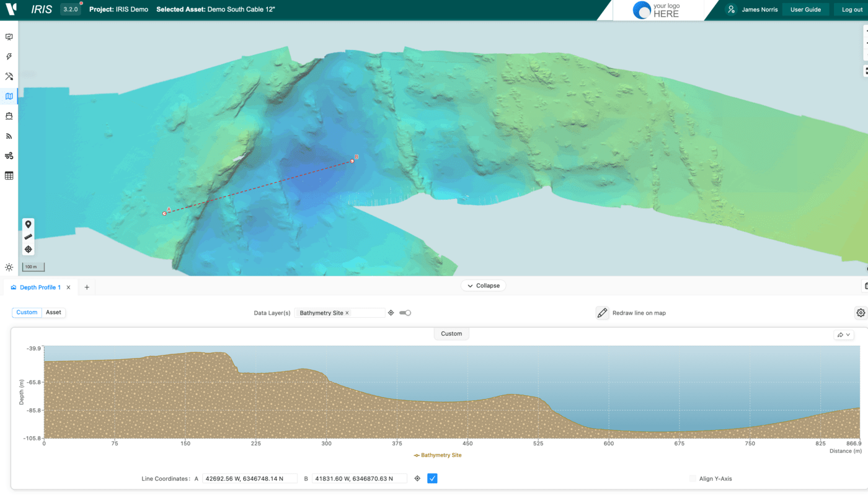868x498 pixels.
Task: Edit the point B coordinates field
Action: tap(360, 479)
